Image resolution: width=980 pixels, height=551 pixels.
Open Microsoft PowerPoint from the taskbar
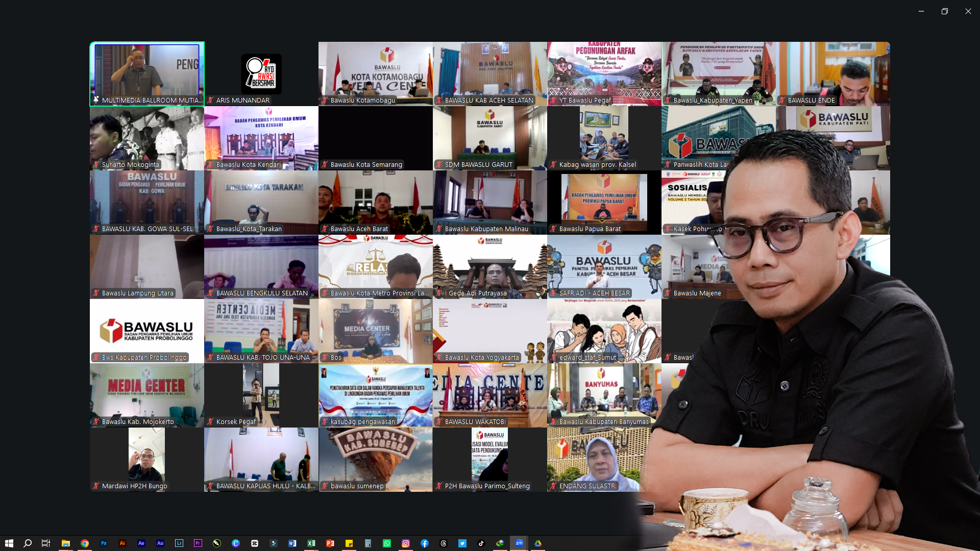click(x=330, y=543)
